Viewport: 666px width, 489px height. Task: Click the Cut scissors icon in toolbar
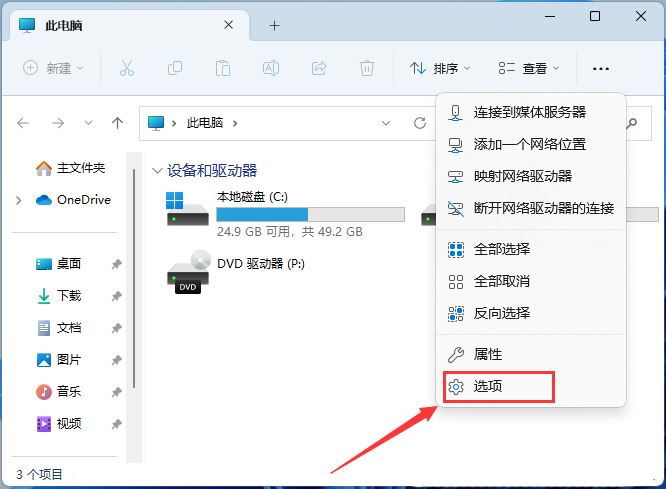point(126,68)
